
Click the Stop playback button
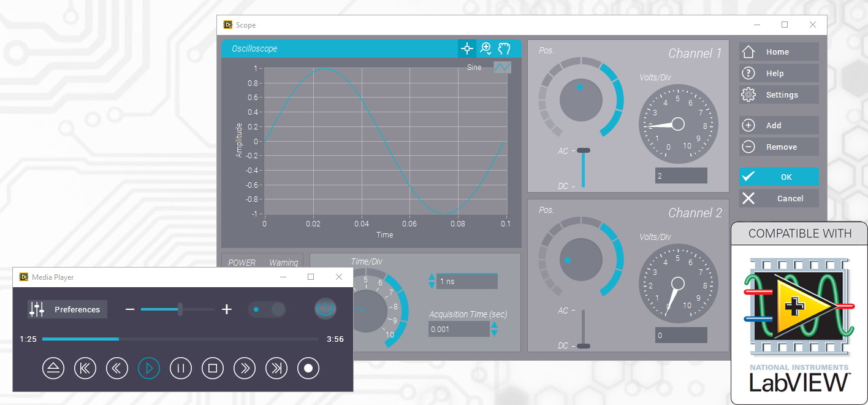click(x=213, y=368)
